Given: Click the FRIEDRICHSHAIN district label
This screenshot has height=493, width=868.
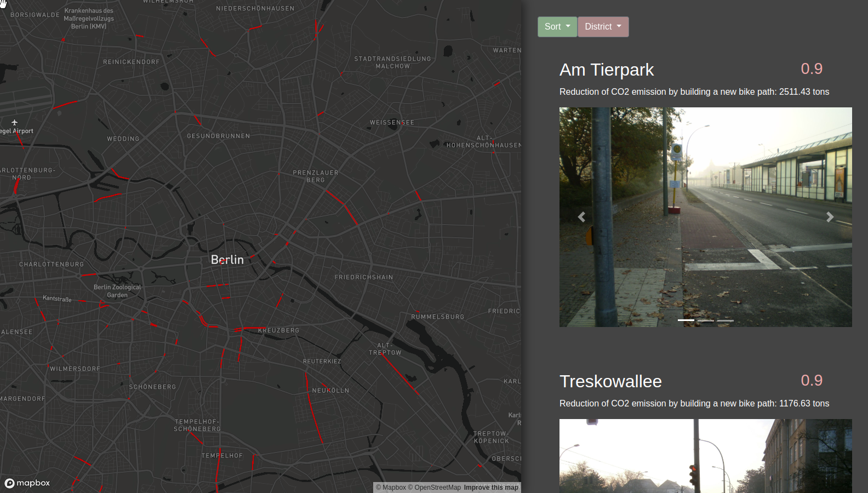Looking at the screenshot, I should (x=364, y=278).
